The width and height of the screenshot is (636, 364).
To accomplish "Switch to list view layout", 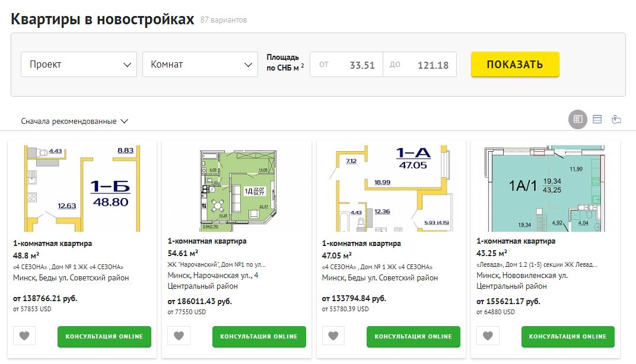I will click(x=597, y=119).
